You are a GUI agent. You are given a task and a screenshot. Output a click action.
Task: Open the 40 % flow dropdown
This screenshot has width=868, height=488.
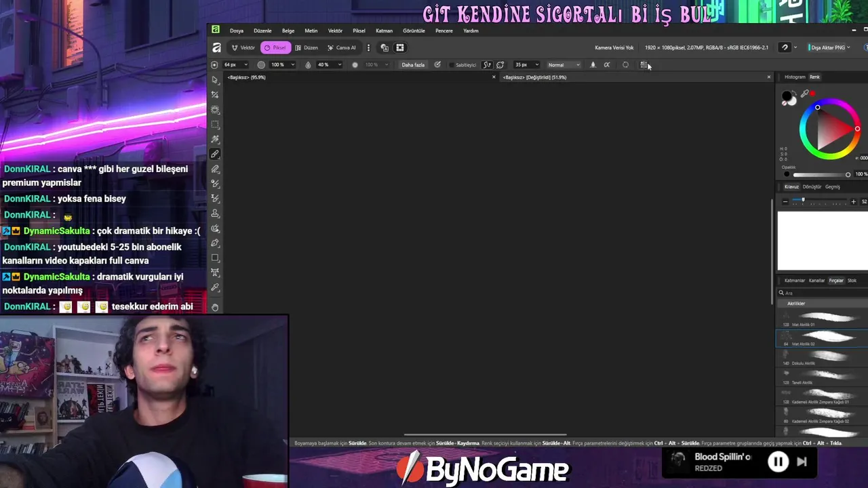pyautogui.click(x=329, y=65)
